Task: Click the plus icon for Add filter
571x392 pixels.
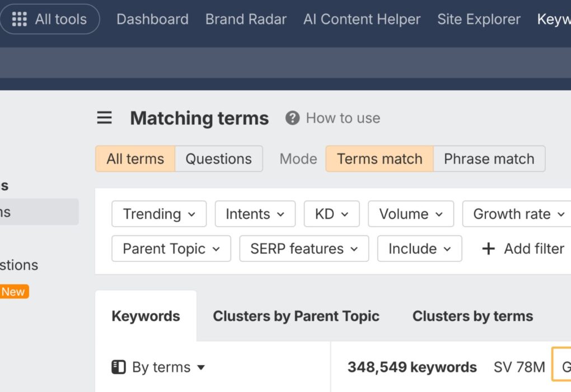Action: pos(489,249)
